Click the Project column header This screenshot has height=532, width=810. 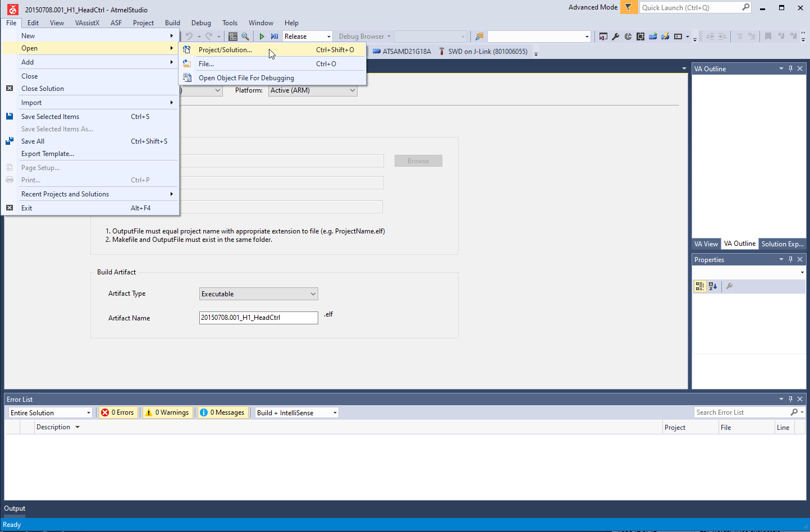tap(690, 428)
